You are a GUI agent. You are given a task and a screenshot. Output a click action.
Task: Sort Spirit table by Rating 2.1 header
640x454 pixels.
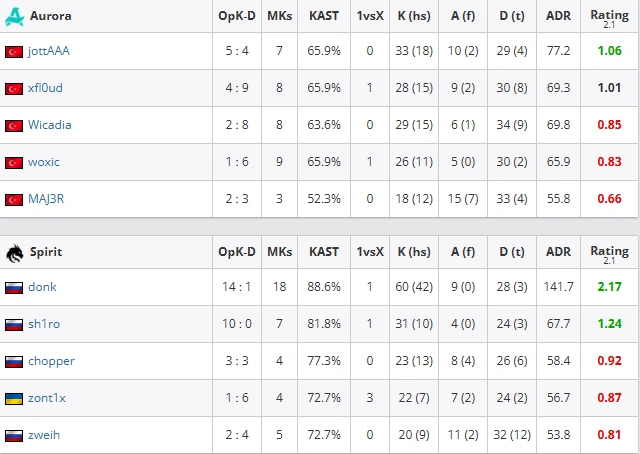609,254
